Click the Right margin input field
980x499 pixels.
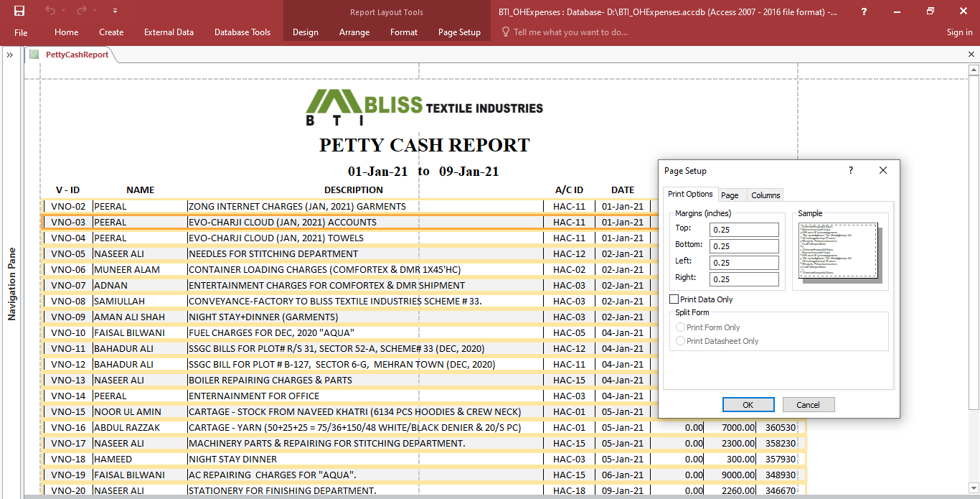tap(744, 279)
